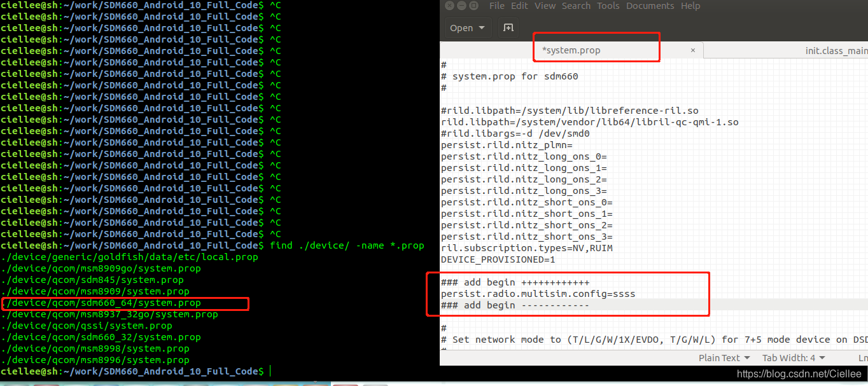868x386 pixels.
Task: Click the '### add begin ++++++++++++' line
Action: click(515, 282)
